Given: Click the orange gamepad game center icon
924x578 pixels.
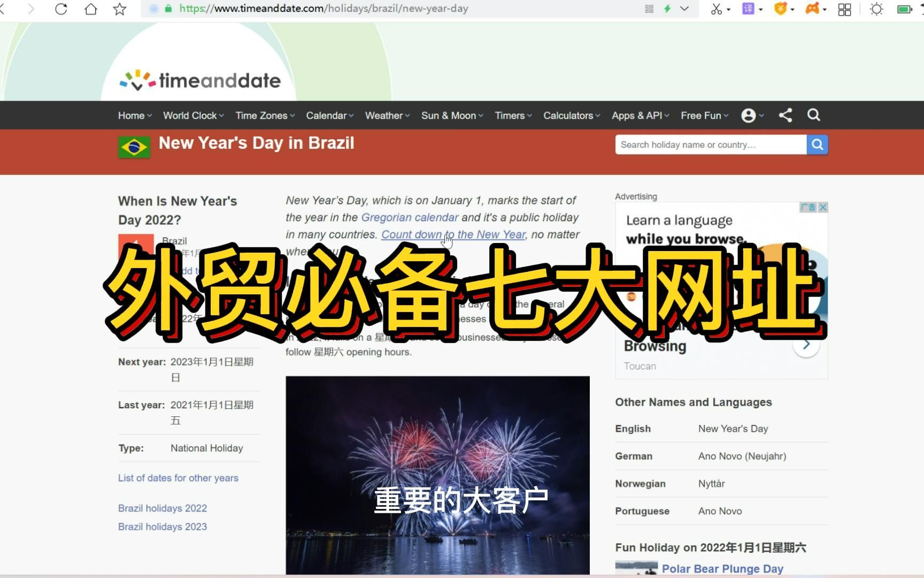Looking at the screenshot, I should pyautogui.click(x=812, y=9).
